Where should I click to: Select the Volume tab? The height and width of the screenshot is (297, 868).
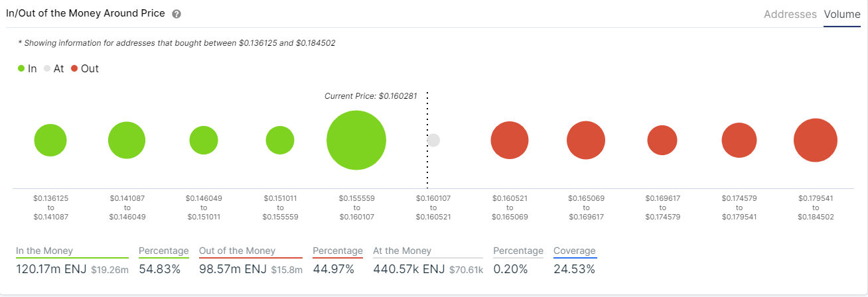tap(842, 14)
